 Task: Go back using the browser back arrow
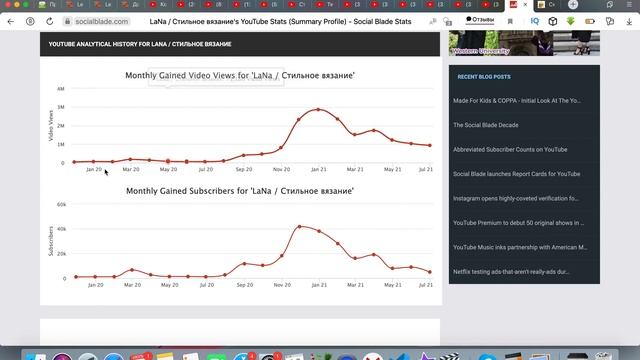[x=11, y=21]
